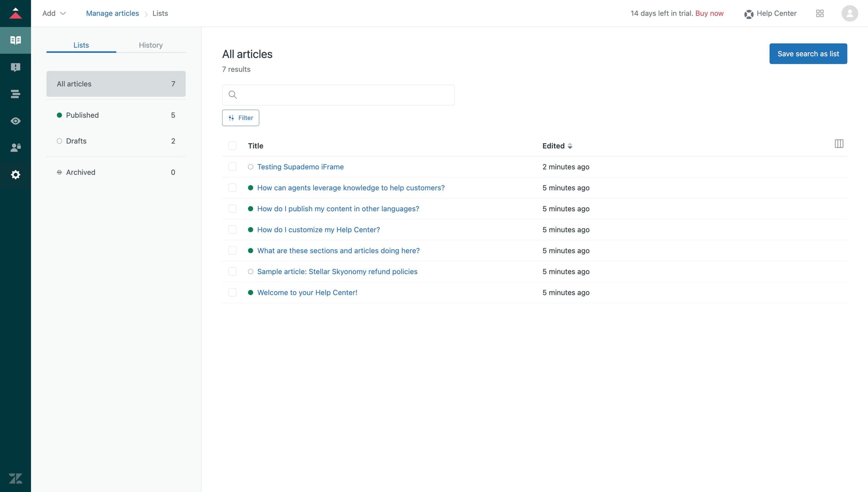This screenshot has height=492, width=868.
Task: Open the profile avatar menu
Action: tap(849, 13)
